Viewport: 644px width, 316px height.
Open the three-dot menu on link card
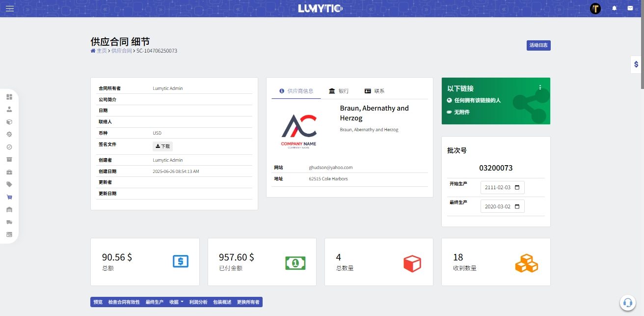(x=540, y=87)
